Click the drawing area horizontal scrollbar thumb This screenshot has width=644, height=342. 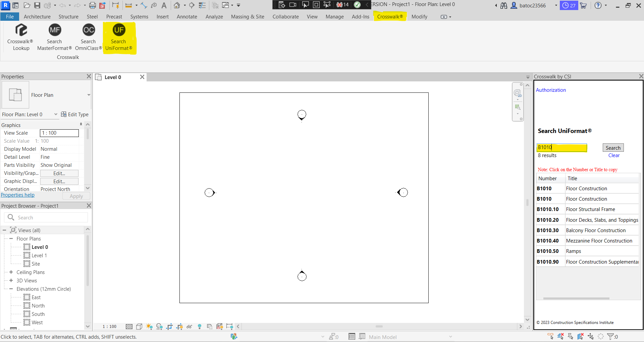[379, 326]
